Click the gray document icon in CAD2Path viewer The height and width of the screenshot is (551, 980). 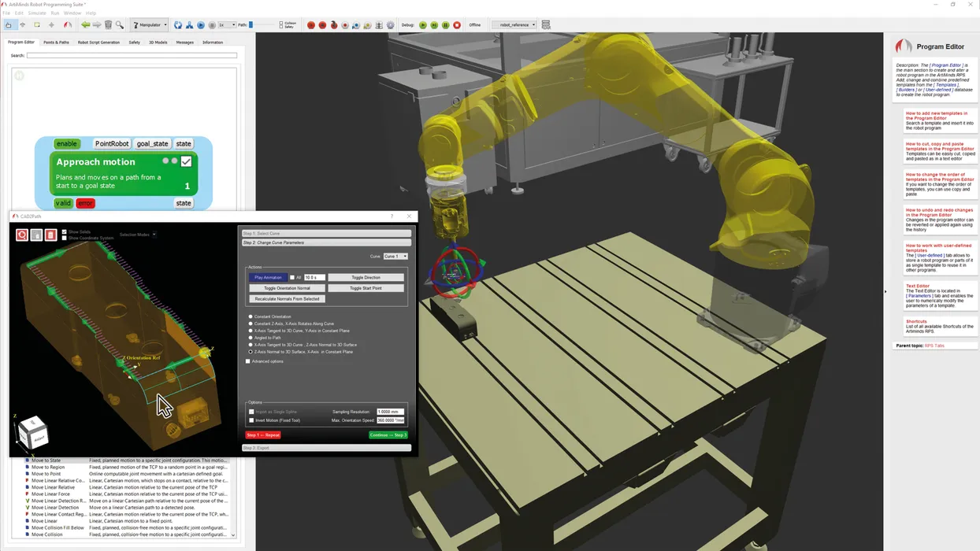(36, 235)
